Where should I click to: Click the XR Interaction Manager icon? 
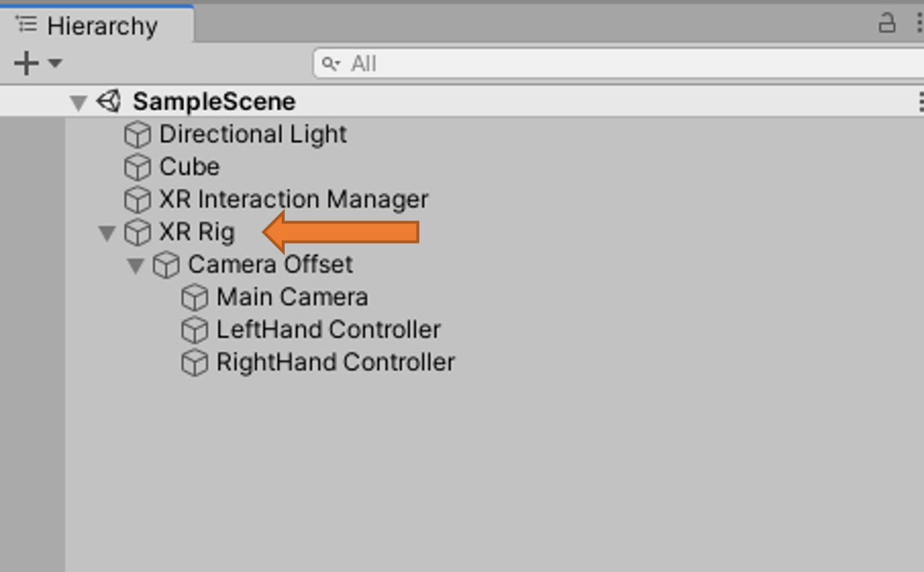pos(138,199)
